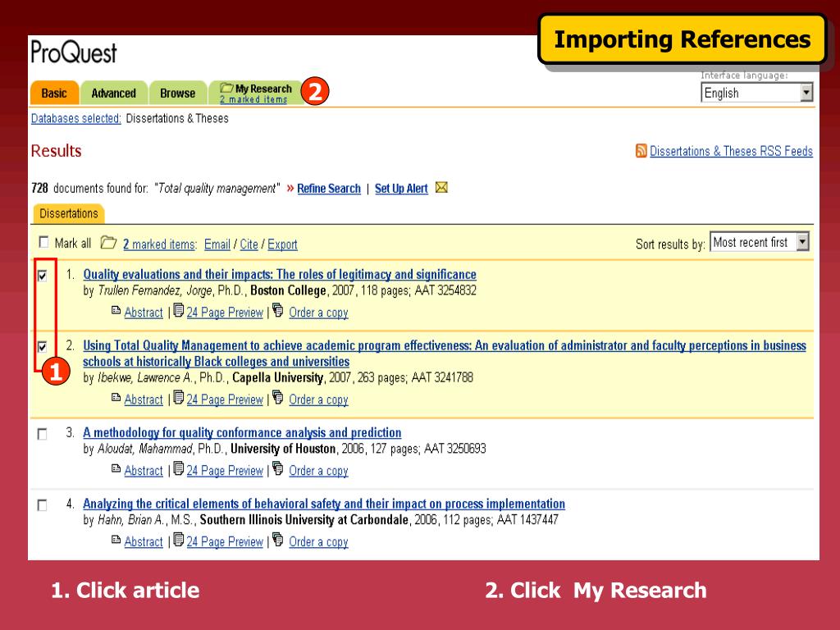Viewport: 840px width, 630px height.
Task: Click order copy icon for result 1
Action: pyautogui.click(x=277, y=309)
